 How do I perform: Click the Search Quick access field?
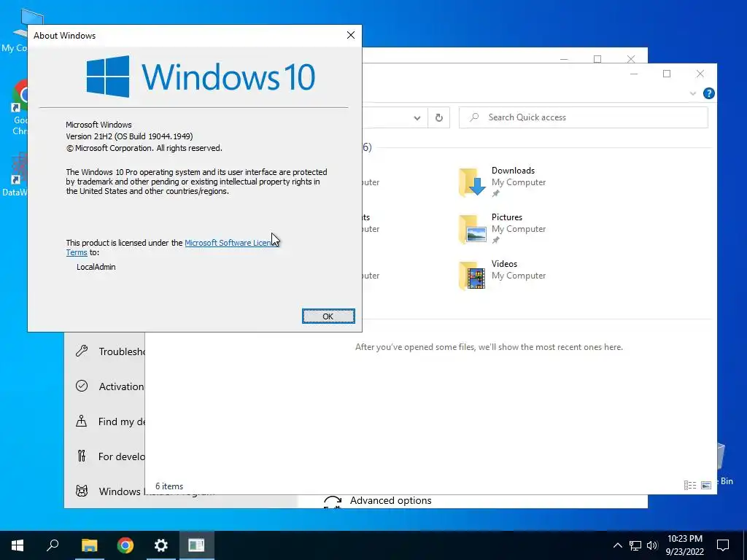click(x=583, y=117)
